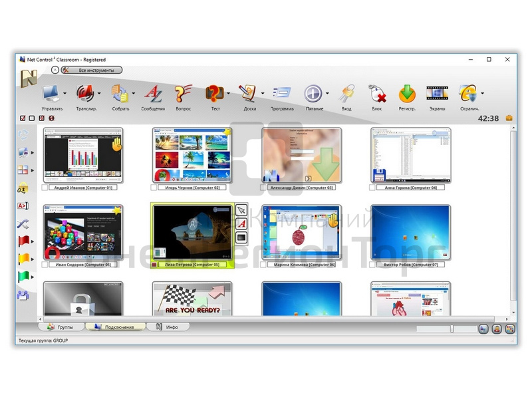
Task: Click the Блок lock mouse icon
Action: [x=376, y=93]
